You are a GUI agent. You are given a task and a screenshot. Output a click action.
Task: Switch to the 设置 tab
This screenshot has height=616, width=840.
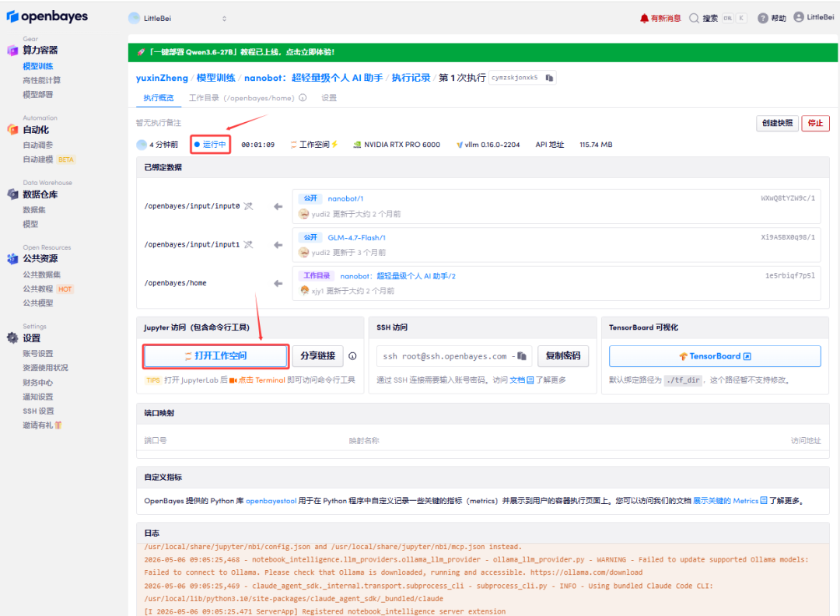point(329,98)
